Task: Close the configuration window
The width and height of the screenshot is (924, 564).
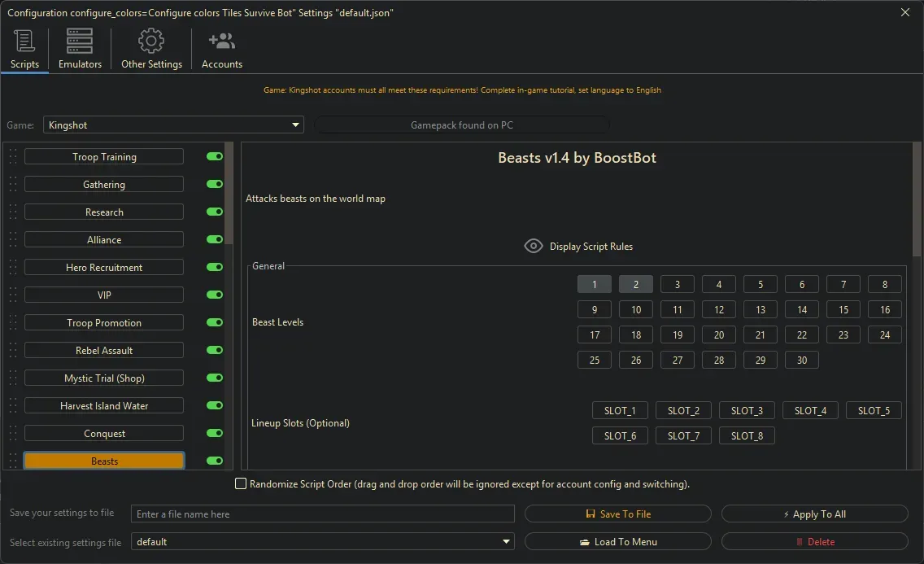Action: (905, 12)
